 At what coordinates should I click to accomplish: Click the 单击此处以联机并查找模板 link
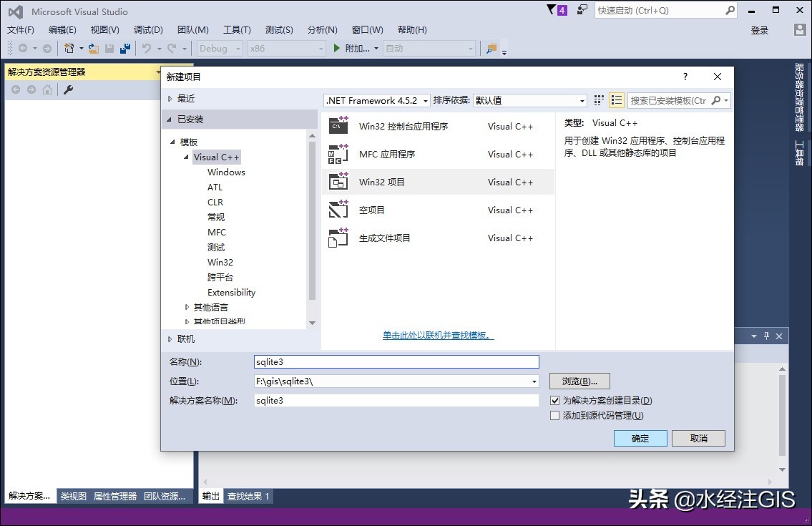[438, 336]
